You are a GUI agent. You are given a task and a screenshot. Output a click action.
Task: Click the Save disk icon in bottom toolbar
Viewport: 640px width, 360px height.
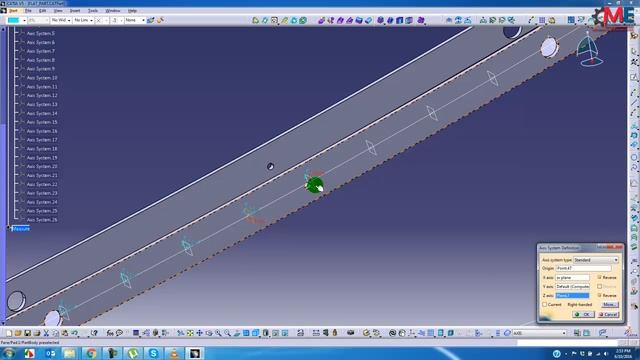click(x=27, y=333)
